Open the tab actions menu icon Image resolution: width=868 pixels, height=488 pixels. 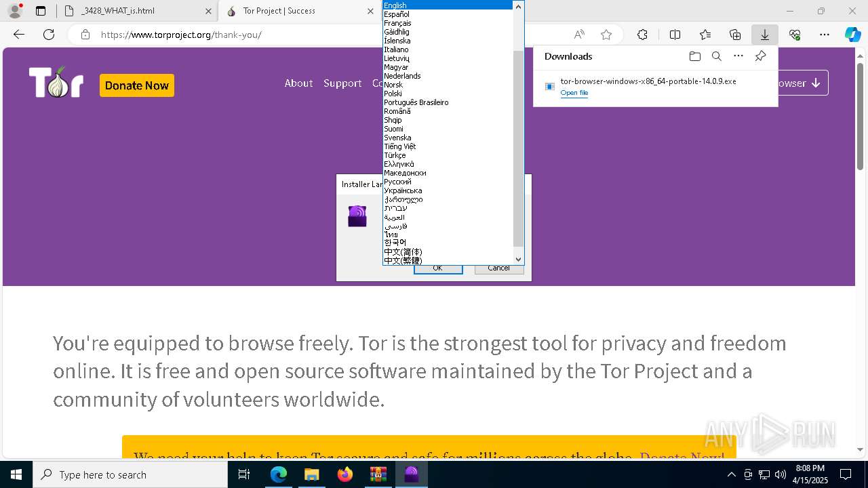click(x=41, y=11)
